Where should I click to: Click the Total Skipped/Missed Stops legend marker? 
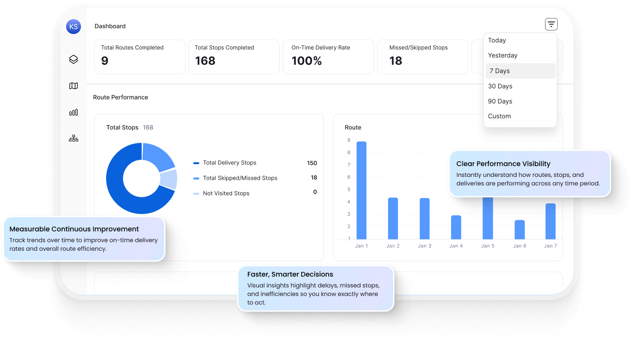coord(196,178)
